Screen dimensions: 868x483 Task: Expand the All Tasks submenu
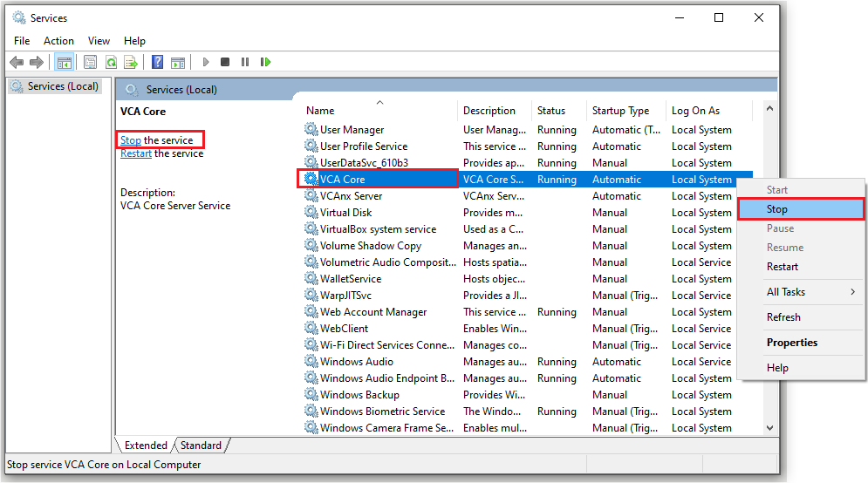(798, 292)
